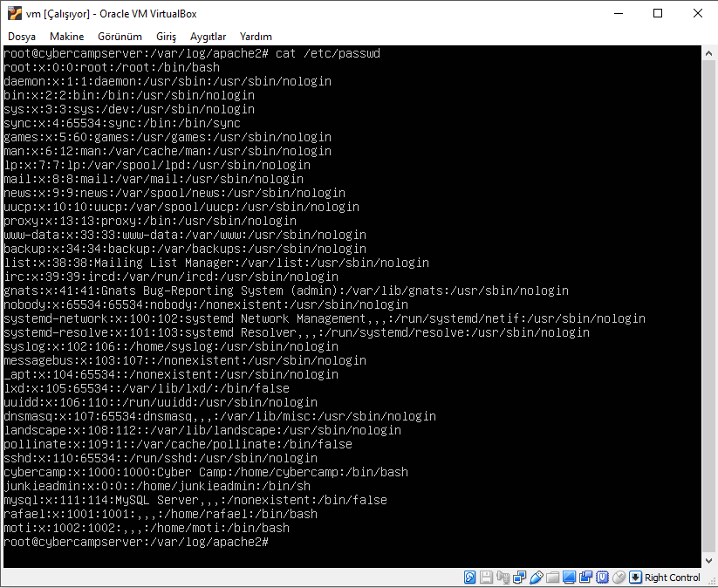Click the games:x:5:60 line
The height and width of the screenshot is (588, 718).
(168, 137)
